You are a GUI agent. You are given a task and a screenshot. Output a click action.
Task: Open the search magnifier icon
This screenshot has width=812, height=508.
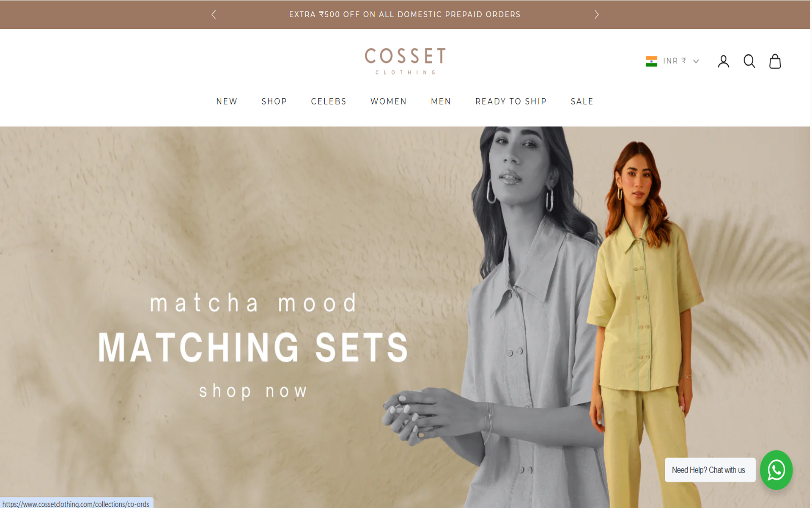tap(749, 61)
